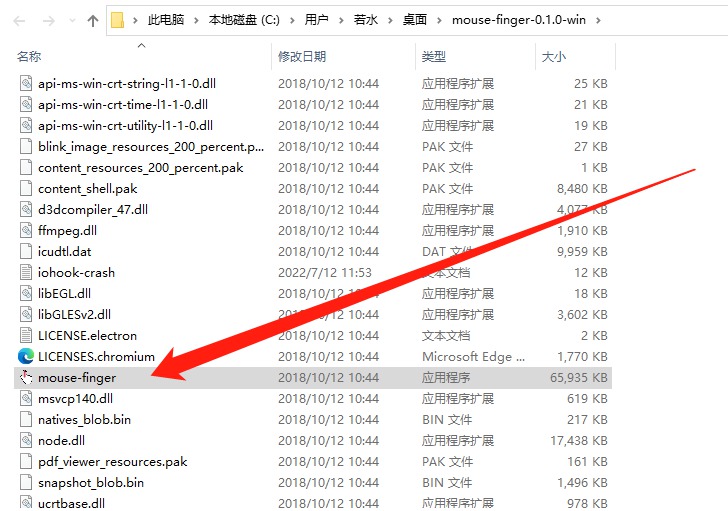The height and width of the screenshot is (511, 728).
Task: Click size value 65,935 KB
Action: [x=579, y=378]
